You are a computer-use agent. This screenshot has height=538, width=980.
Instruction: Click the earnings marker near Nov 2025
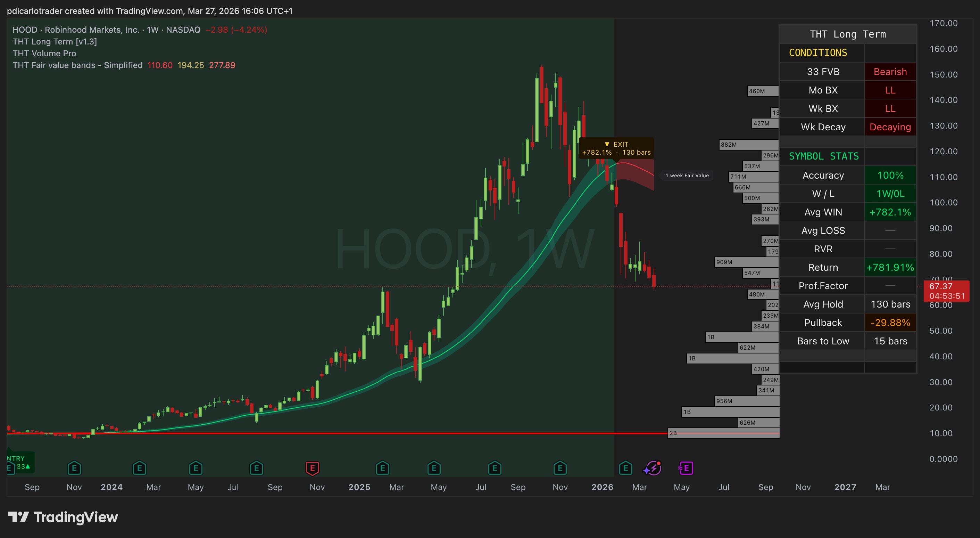[x=560, y=468]
